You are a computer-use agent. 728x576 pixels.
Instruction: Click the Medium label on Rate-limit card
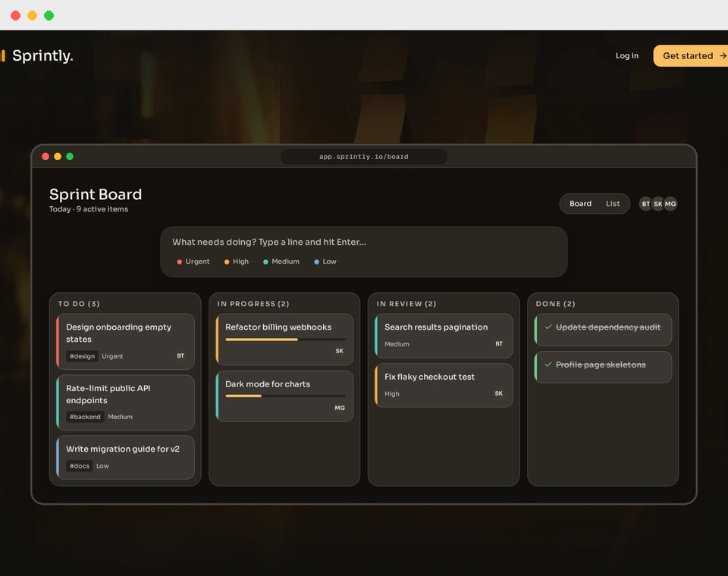tap(121, 417)
